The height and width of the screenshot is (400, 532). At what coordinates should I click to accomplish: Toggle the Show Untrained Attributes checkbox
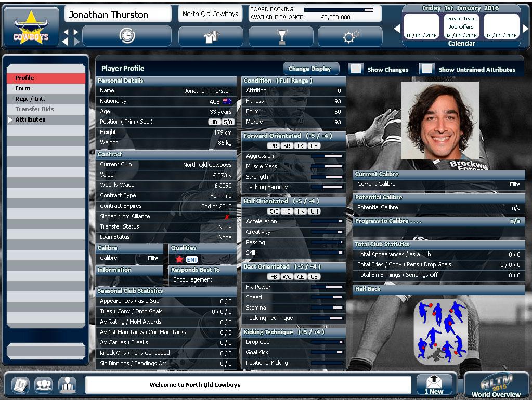(x=426, y=69)
